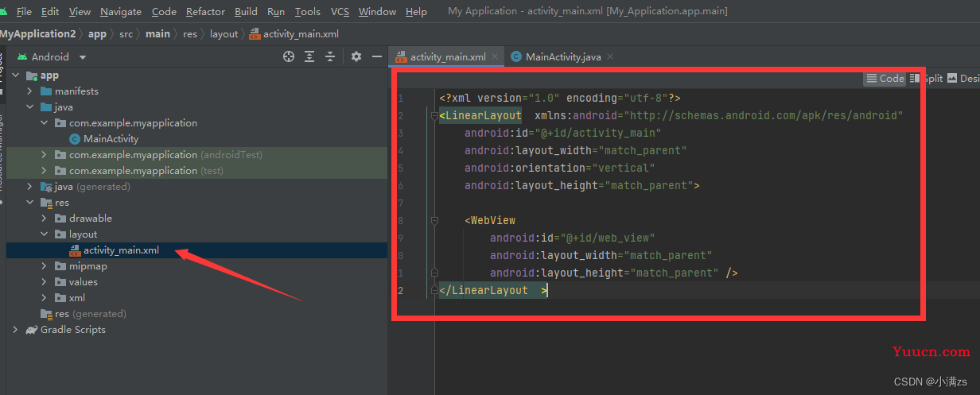Collapse the java folder
This screenshot has width=980, height=395.
coord(30,107)
